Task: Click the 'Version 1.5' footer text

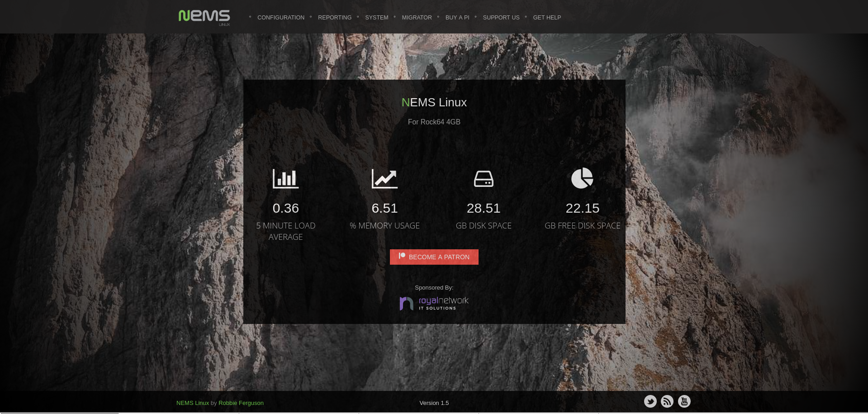Action: click(x=434, y=403)
